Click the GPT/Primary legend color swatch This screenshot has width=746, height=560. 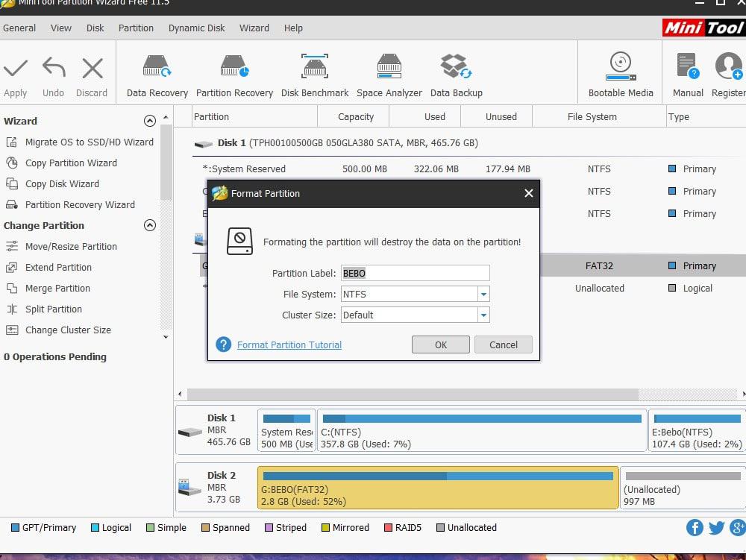coord(15,528)
